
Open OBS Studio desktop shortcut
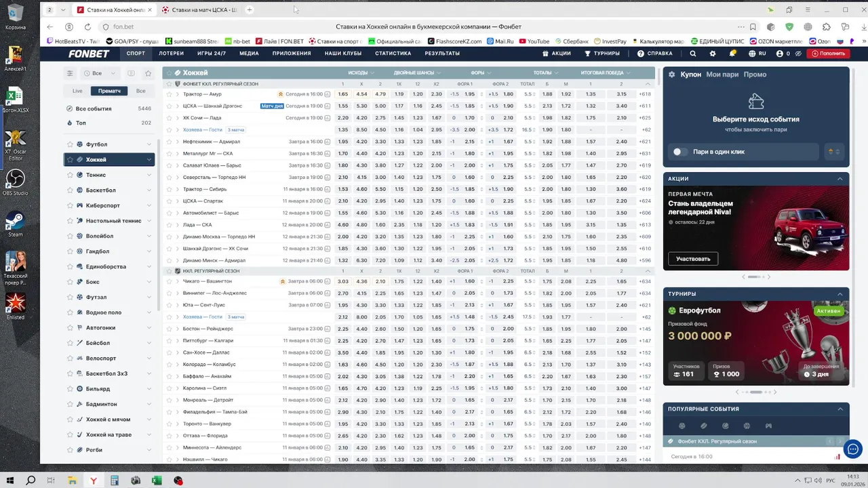15,182
